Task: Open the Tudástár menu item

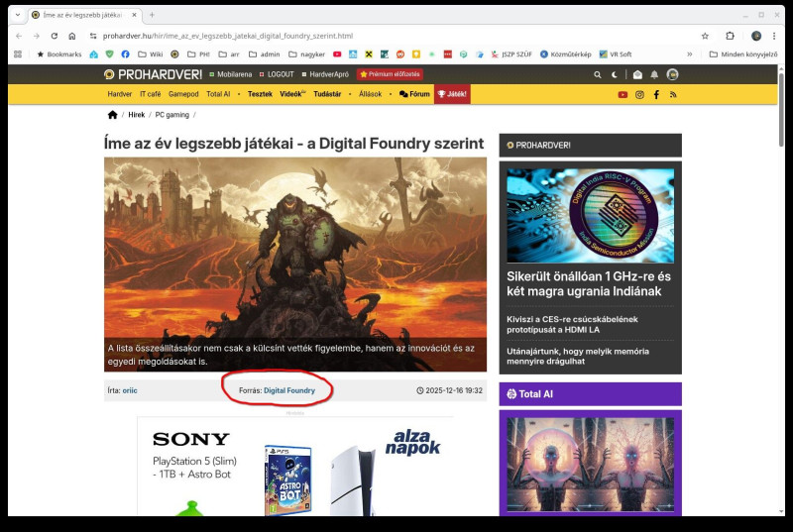Action: 327,94
